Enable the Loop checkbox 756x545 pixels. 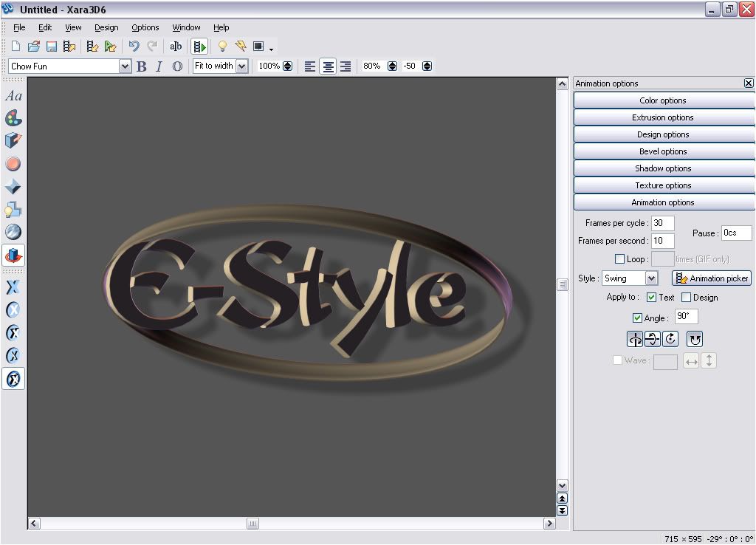tap(619, 259)
